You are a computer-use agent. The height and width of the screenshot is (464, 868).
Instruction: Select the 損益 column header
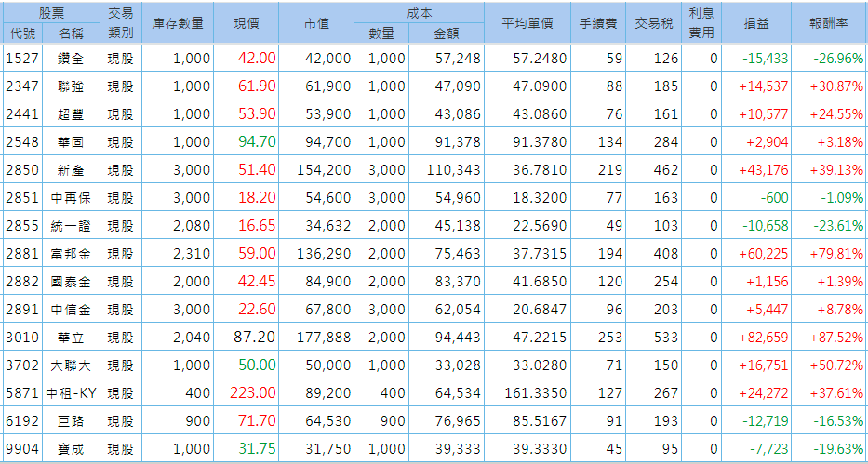pyautogui.click(x=755, y=22)
